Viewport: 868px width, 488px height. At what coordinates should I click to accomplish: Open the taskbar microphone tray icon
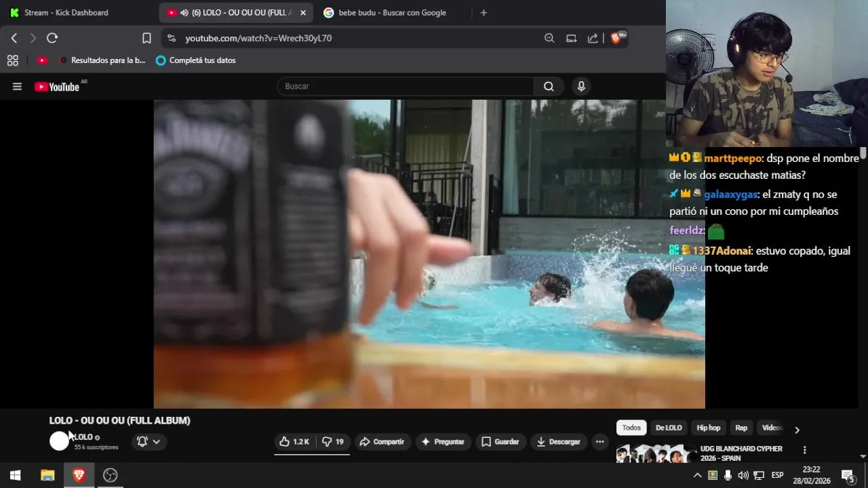728,475
